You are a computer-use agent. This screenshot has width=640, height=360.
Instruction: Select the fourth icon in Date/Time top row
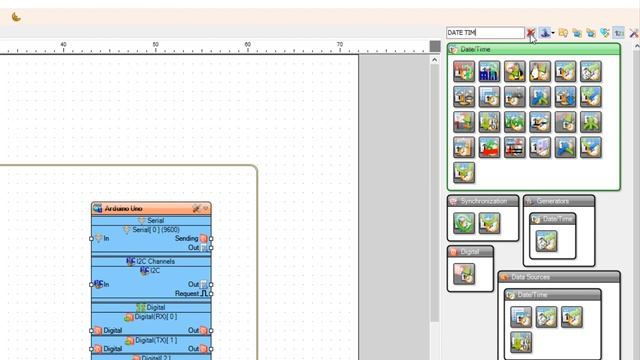(540, 71)
